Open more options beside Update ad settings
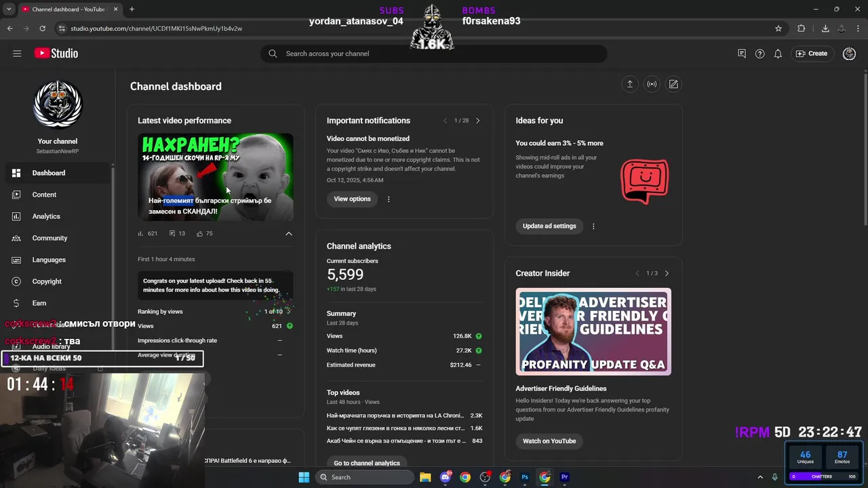Image resolution: width=868 pixels, height=488 pixels. [593, 226]
